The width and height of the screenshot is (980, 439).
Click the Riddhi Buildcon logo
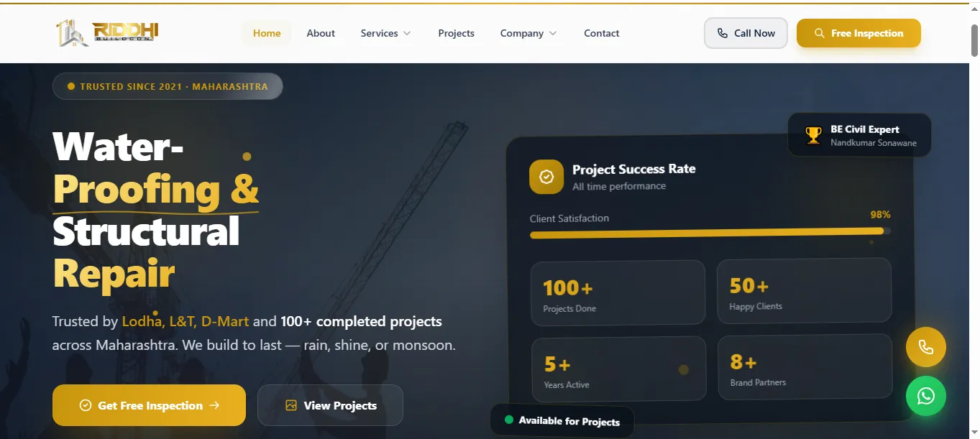(x=107, y=33)
